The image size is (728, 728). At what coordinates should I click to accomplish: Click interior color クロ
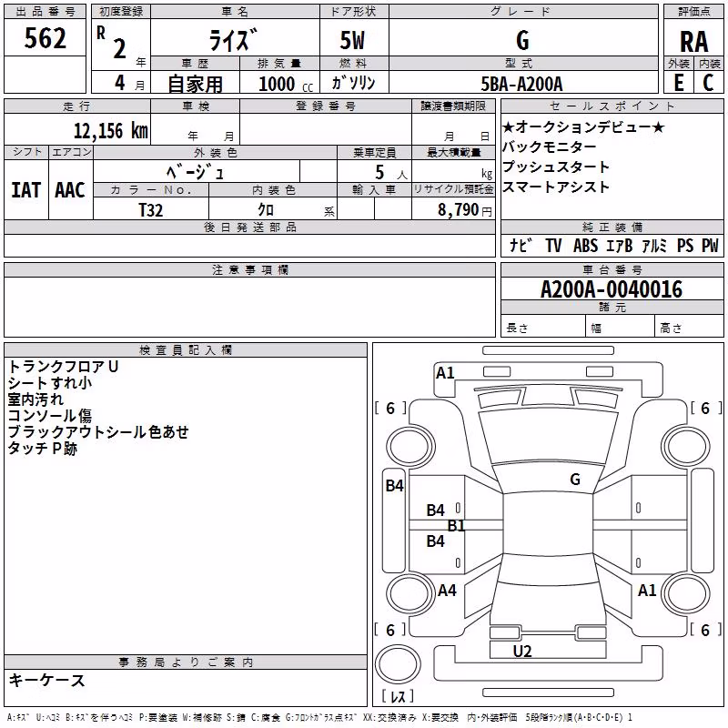point(266,209)
